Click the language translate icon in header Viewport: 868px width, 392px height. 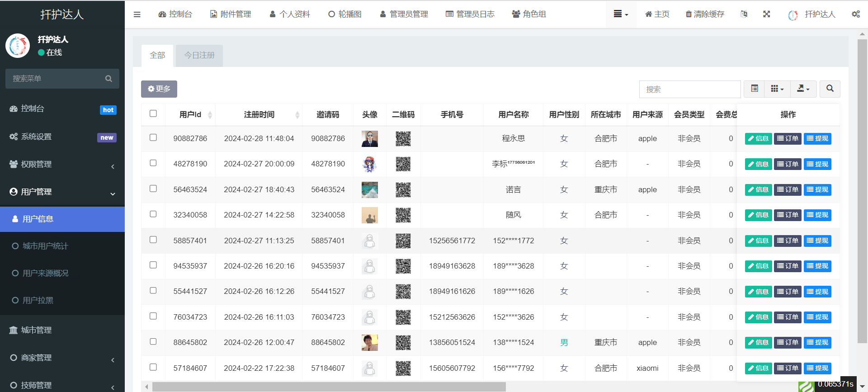(x=744, y=14)
